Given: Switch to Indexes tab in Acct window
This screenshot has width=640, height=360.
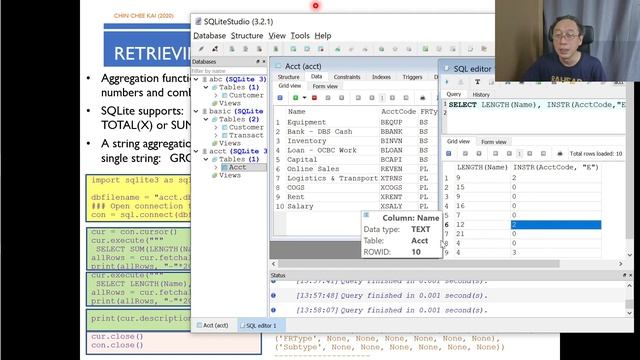Looking at the screenshot, I should (381, 77).
